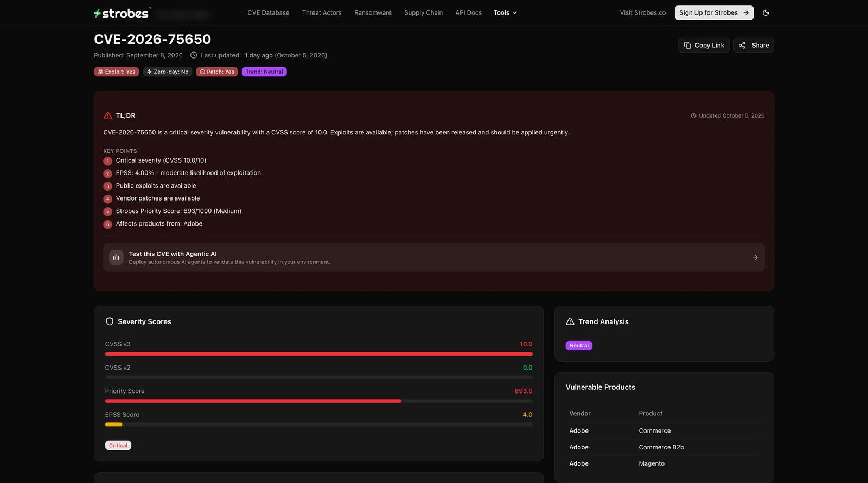This screenshot has width=868, height=483.
Task: Click Sign Up for Strobes button
Action: coord(714,12)
